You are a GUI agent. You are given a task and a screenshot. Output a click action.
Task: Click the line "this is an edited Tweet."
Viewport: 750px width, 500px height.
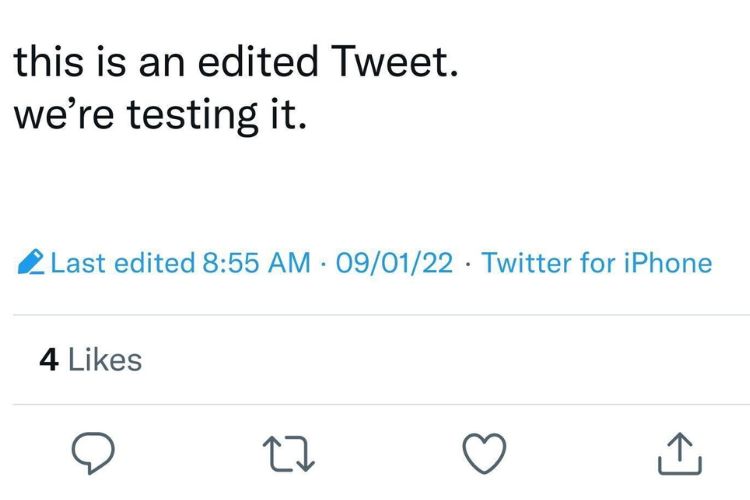pos(237,64)
